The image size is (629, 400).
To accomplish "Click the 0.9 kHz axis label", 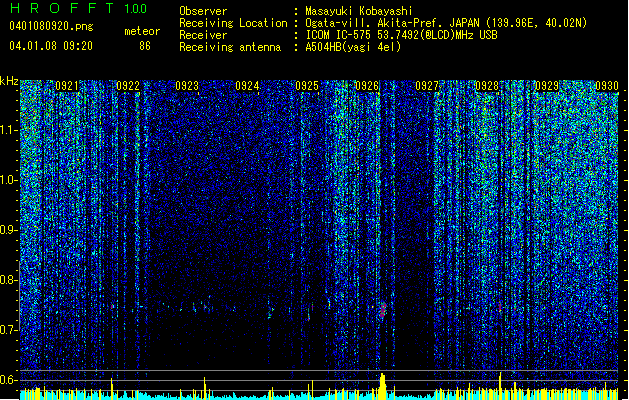I will [9, 230].
